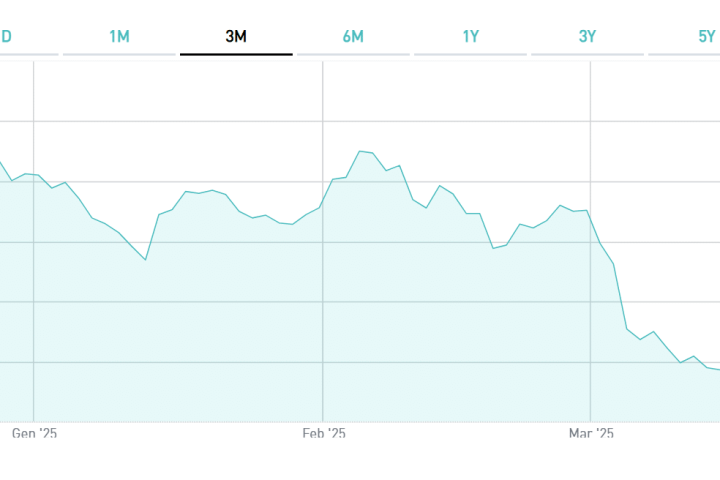
Task: Show the 1Y price history tab
Action: 470,37
